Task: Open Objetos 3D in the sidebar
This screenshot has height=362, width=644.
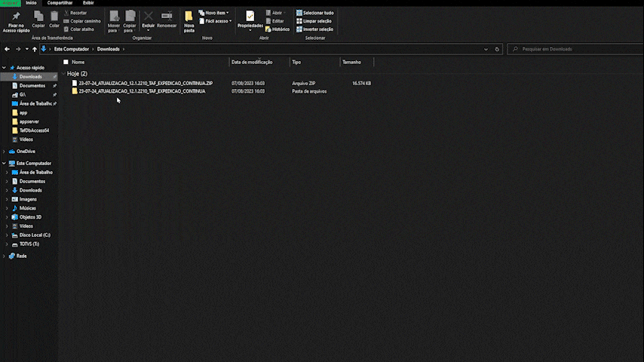Action: (x=30, y=217)
